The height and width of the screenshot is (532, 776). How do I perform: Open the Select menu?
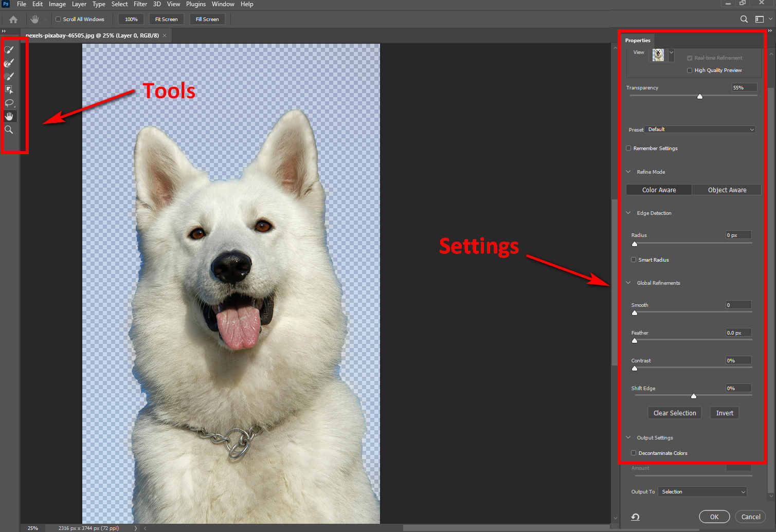coord(119,4)
